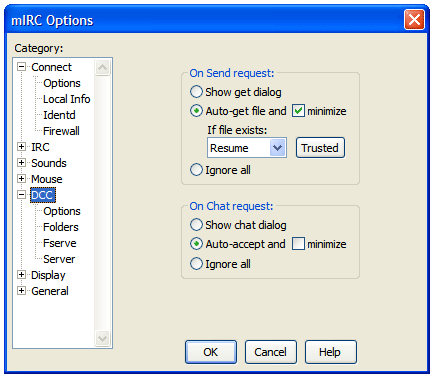Open the Resume file exists dropdown
Image resolution: width=433 pixels, height=376 pixels.
click(247, 148)
